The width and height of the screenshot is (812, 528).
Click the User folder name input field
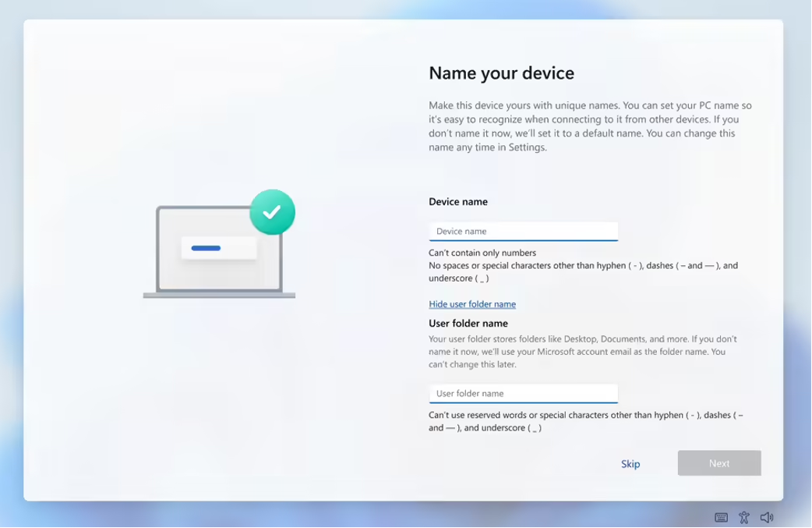[x=523, y=393]
